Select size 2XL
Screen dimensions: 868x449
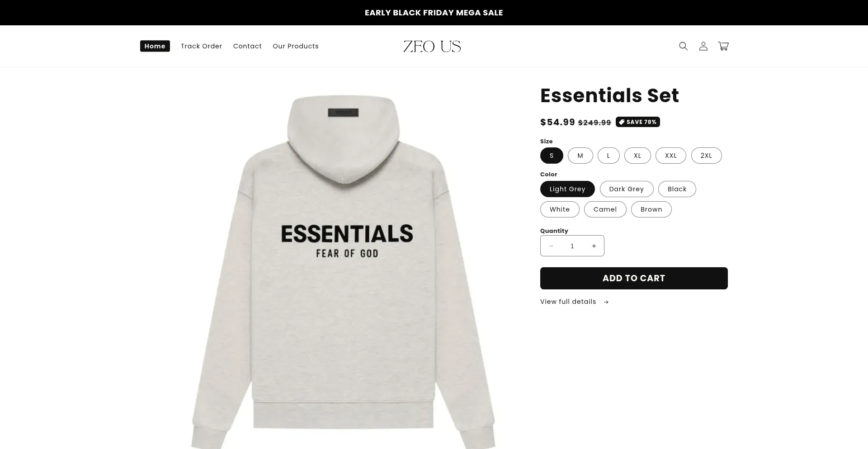pos(706,155)
